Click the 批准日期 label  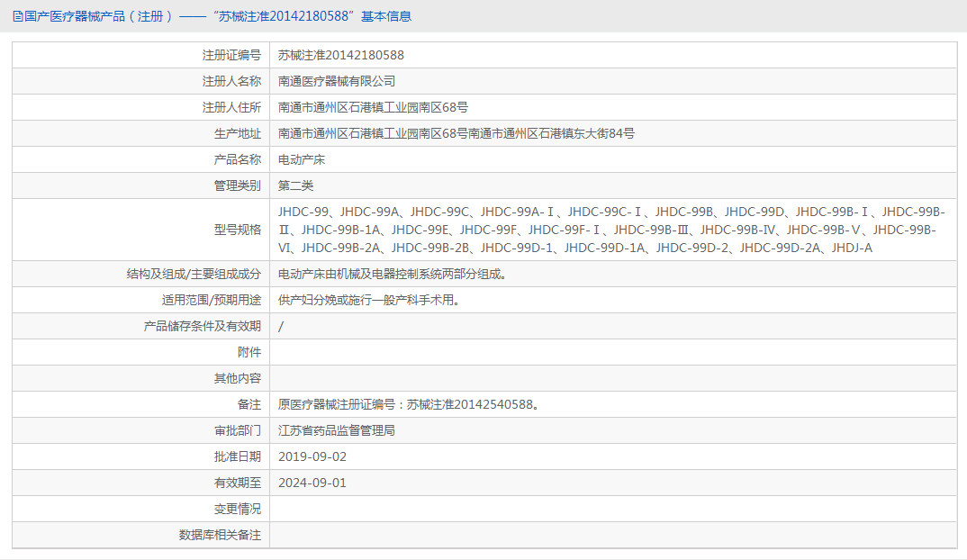[238, 456]
